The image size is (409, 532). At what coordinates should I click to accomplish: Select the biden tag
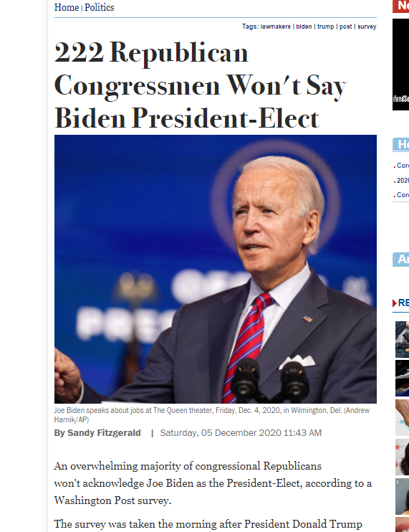tap(304, 27)
